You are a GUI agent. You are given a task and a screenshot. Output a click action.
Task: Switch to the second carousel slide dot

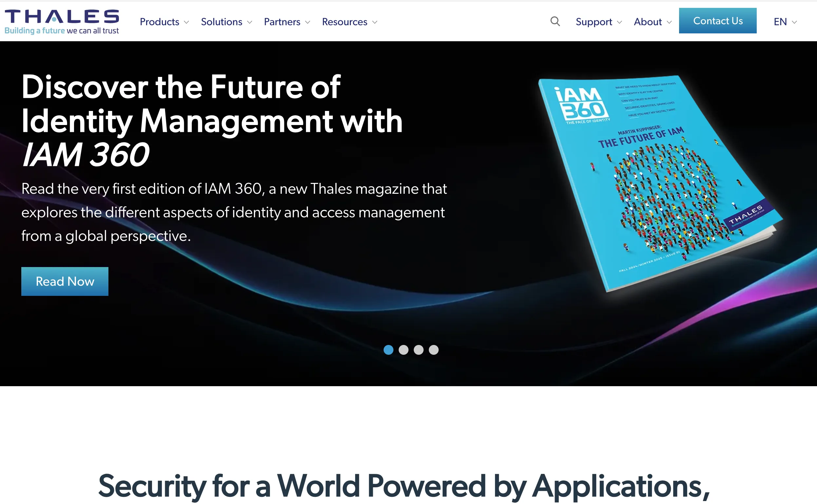click(x=403, y=350)
